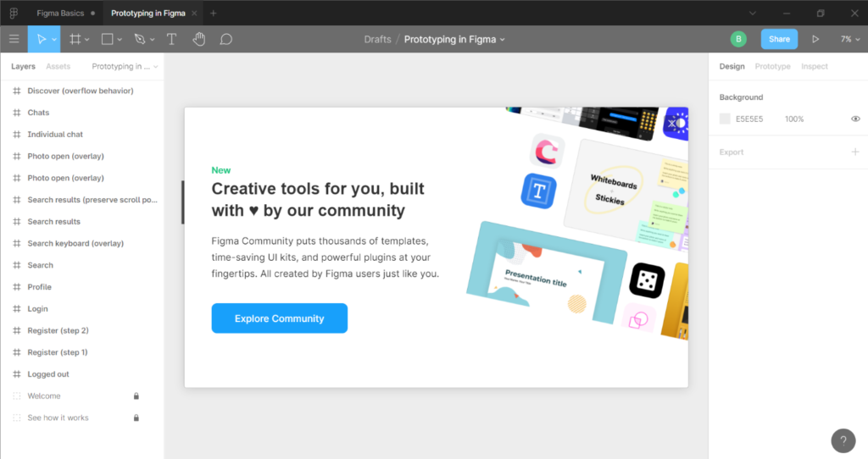Open the pages dropdown in Layers panel
This screenshot has width=868, height=459.
pyautogui.click(x=125, y=66)
